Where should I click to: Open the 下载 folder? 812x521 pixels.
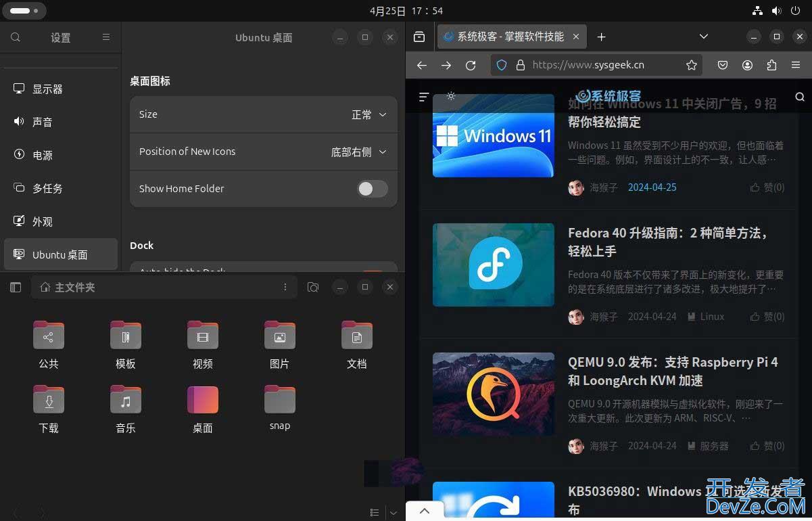click(49, 409)
